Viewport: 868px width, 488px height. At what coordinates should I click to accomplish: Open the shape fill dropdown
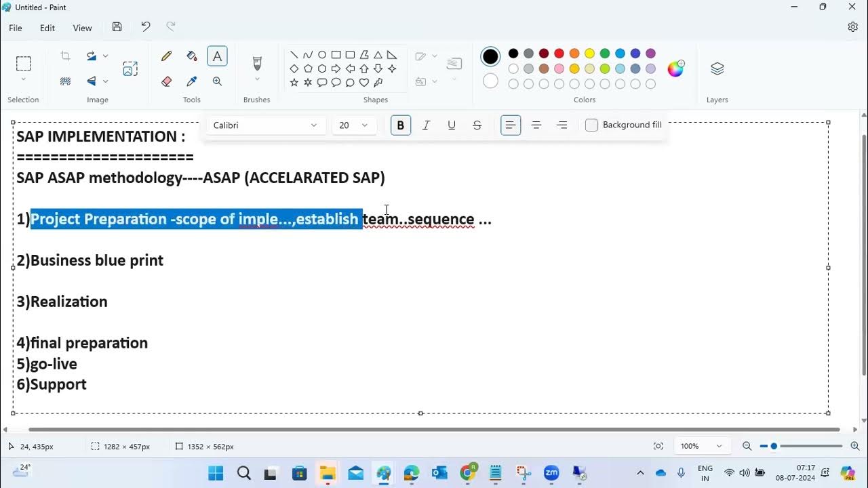[x=426, y=81]
